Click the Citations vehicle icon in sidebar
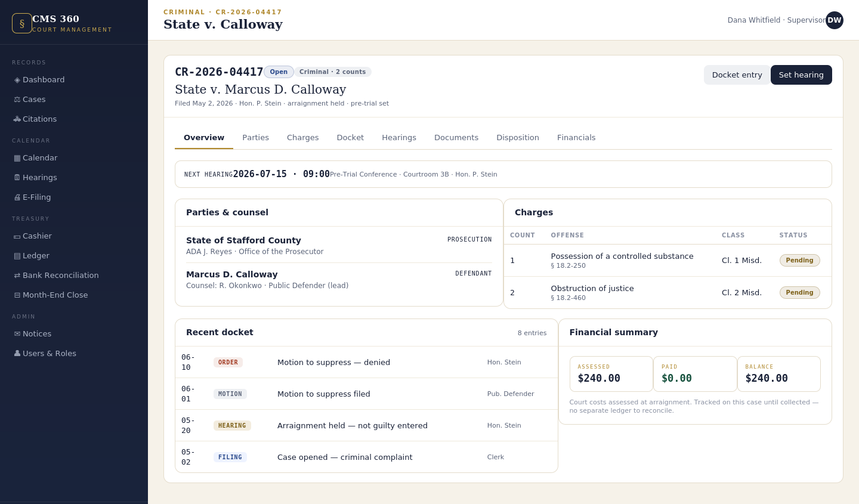 click(x=17, y=119)
